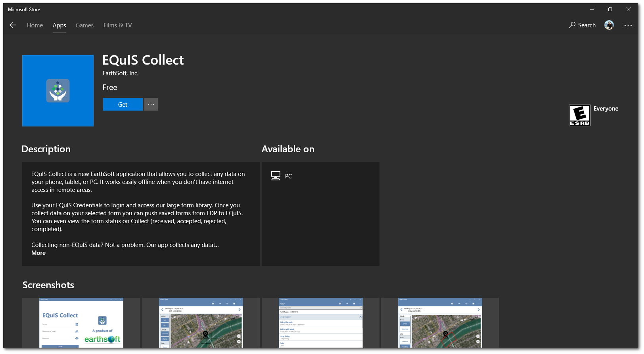
Task: Go back with the back arrow
Action: click(x=13, y=25)
